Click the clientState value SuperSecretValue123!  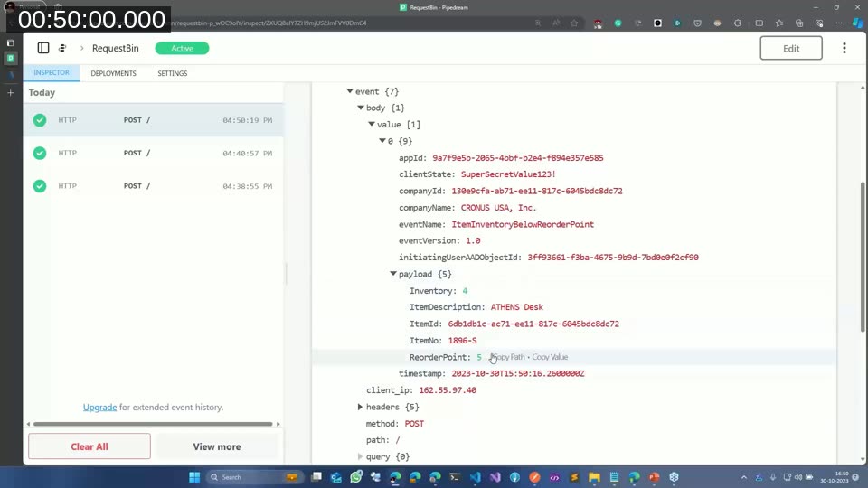[508, 174]
